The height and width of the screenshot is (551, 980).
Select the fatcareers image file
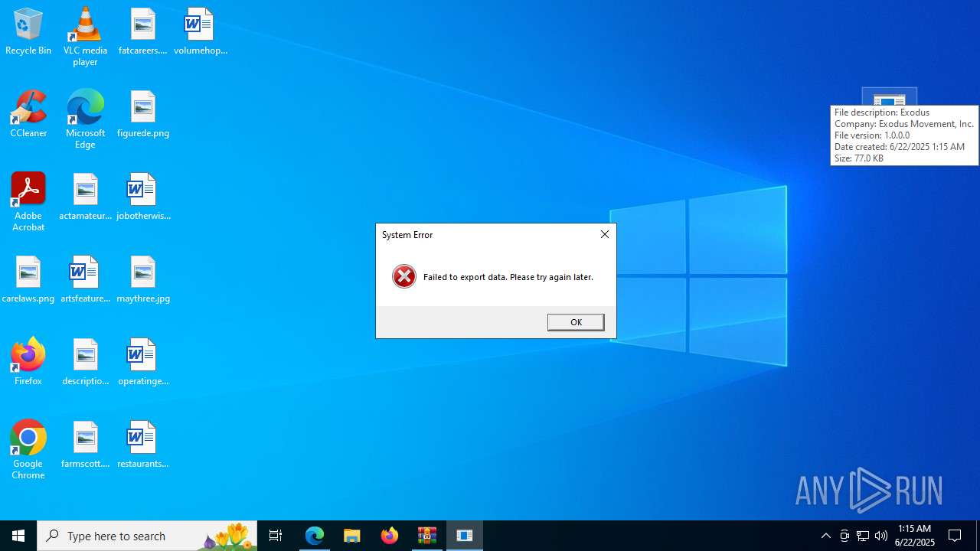143,32
